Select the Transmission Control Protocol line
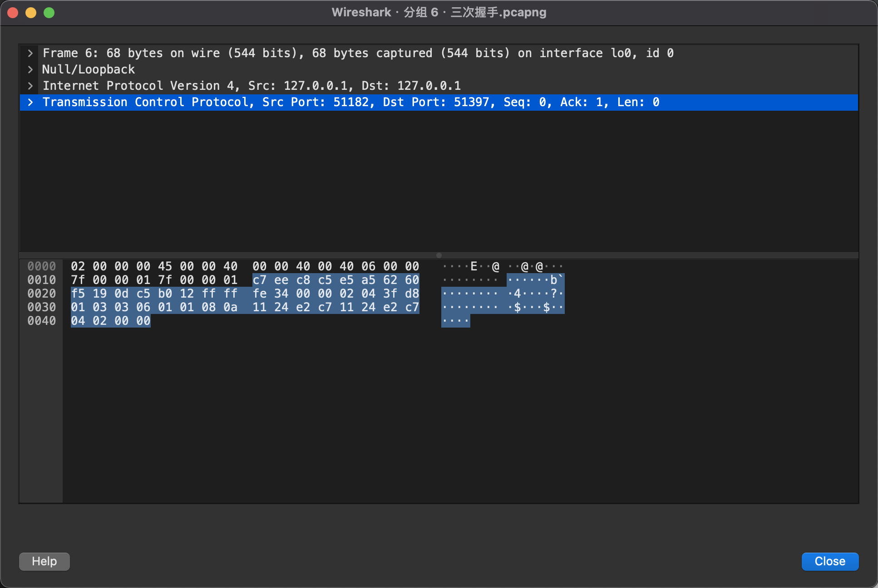Viewport: 878px width, 588px height. tap(350, 102)
